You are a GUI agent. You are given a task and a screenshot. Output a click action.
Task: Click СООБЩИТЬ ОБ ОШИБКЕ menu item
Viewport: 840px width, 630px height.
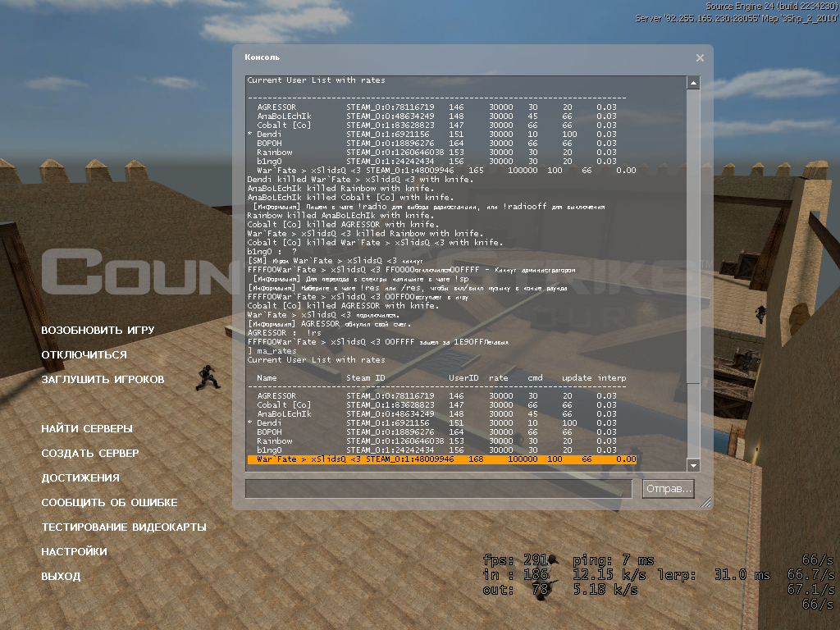click(x=109, y=503)
